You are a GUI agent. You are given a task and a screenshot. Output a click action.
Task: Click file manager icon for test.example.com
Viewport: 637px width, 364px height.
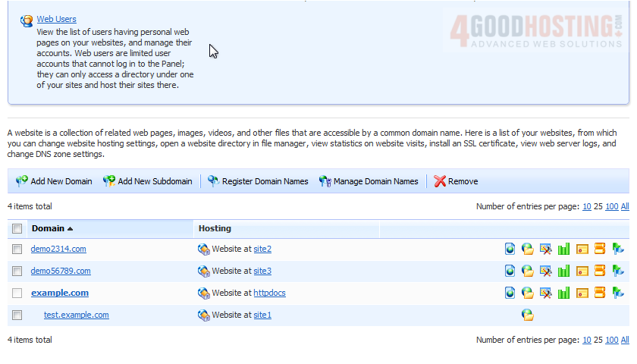(x=528, y=315)
